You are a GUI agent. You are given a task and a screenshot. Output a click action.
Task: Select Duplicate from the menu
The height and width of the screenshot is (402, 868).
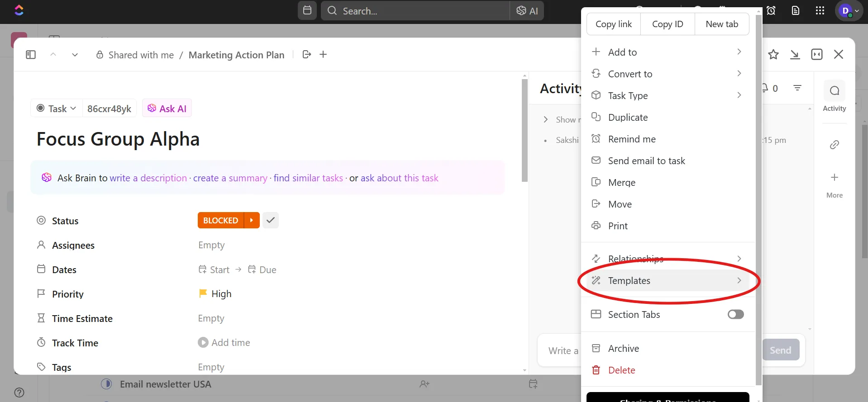[667, 118]
